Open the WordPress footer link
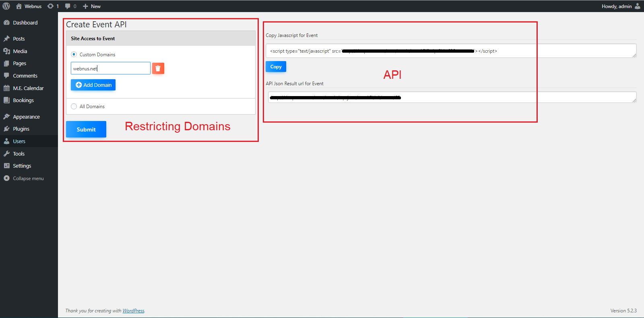 (133, 311)
